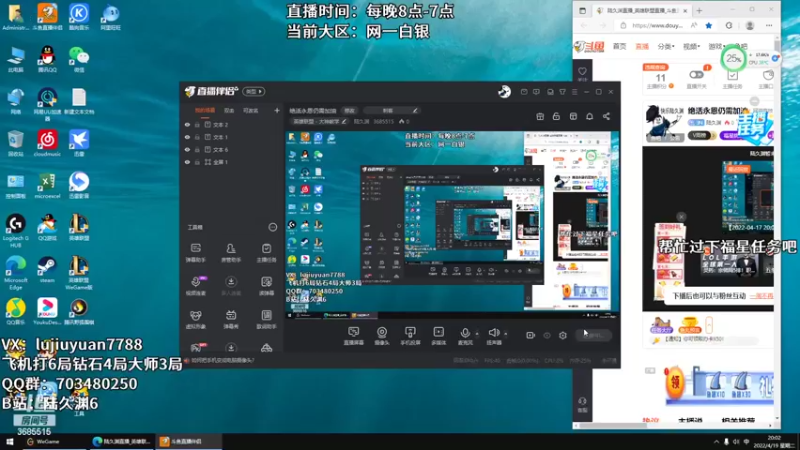This screenshot has width=800, height=450.
Task: Open the hamburger menu in streaming app title bar
Action: pos(574,92)
